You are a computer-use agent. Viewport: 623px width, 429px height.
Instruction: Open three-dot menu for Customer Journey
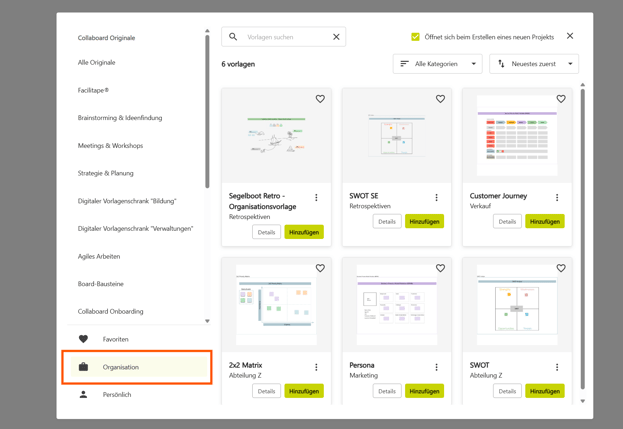[x=557, y=197]
